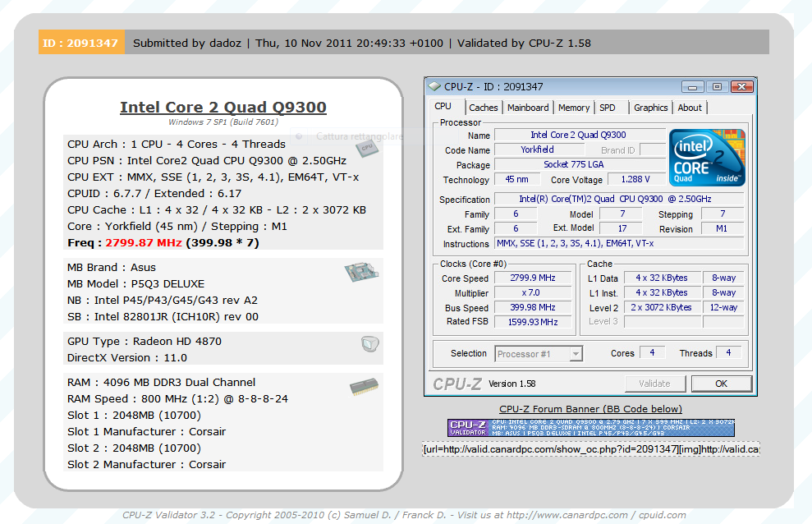812x524 pixels.
Task: Click the Windows 7 SP1 (Build 7601) subtitle
Action: pos(223,122)
